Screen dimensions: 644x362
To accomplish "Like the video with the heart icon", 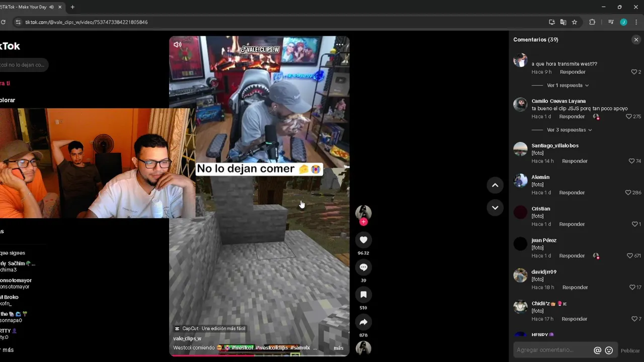I will point(363,240).
